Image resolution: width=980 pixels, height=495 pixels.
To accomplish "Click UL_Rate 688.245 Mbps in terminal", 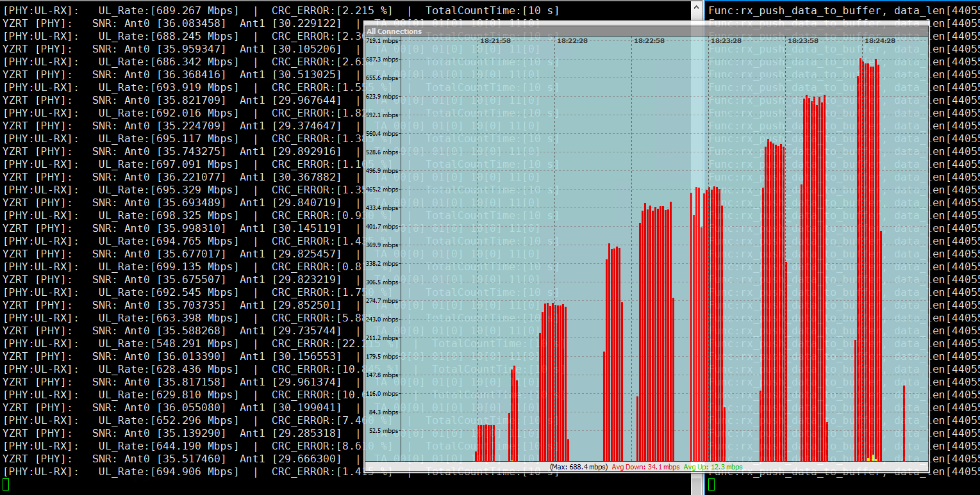I will pyautogui.click(x=169, y=36).
